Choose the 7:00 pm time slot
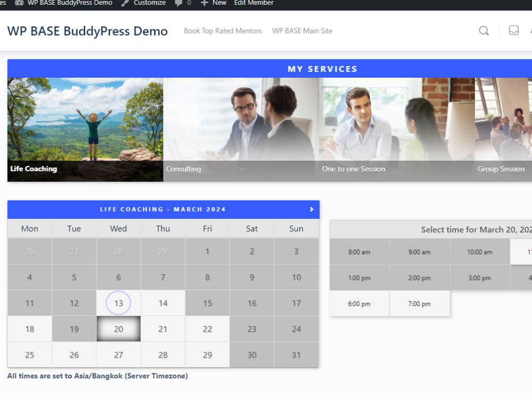The height and width of the screenshot is (399, 532). pyautogui.click(x=420, y=304)
